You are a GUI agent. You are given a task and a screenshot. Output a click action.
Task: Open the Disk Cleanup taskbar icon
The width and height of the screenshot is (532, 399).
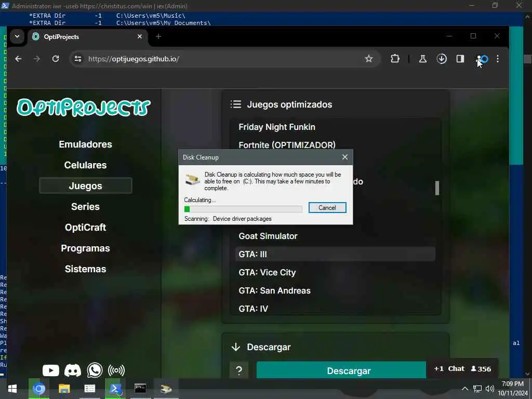pos(166,389)
